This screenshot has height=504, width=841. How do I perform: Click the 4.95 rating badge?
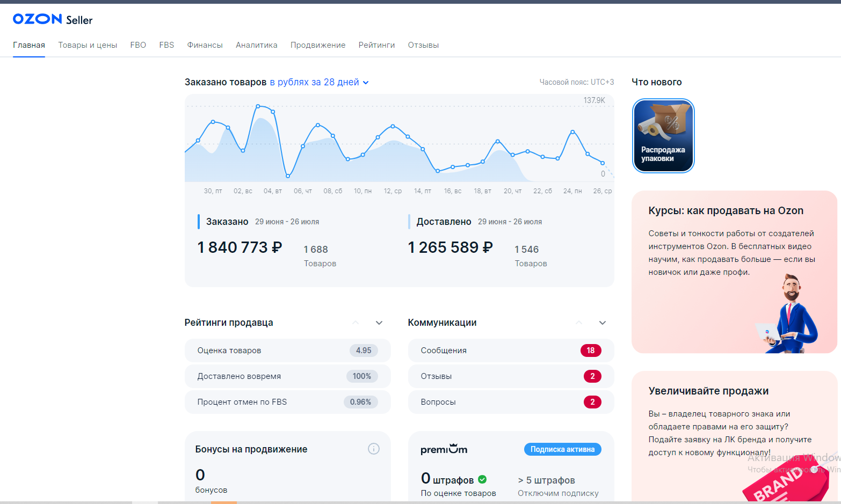pyautogui.click(x=364, y=350)
